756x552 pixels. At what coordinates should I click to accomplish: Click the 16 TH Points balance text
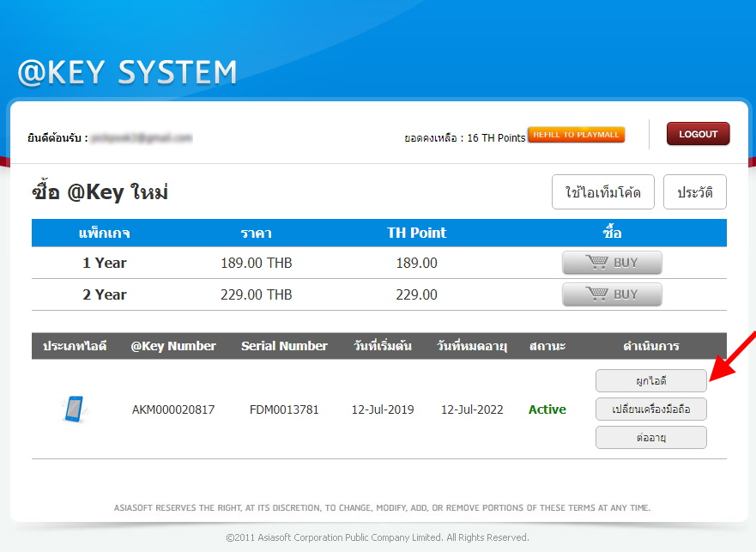pos(496,137)
